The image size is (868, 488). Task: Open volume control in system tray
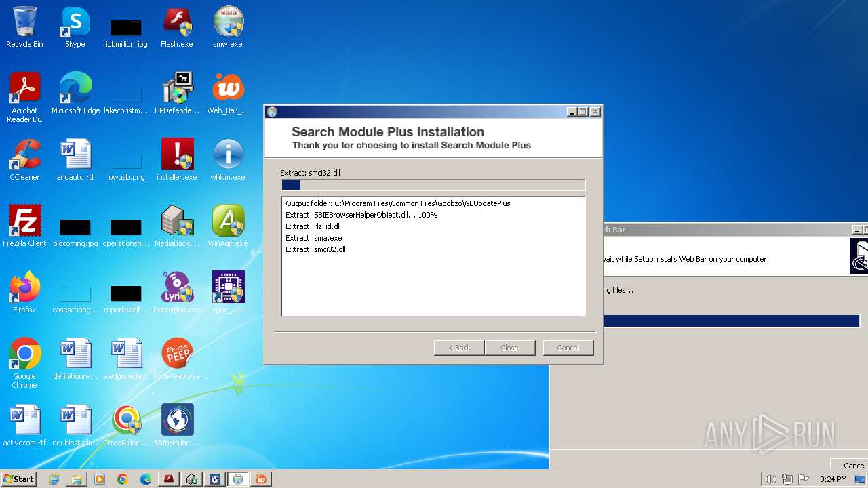pyautogui.click(x=770, y=479)
